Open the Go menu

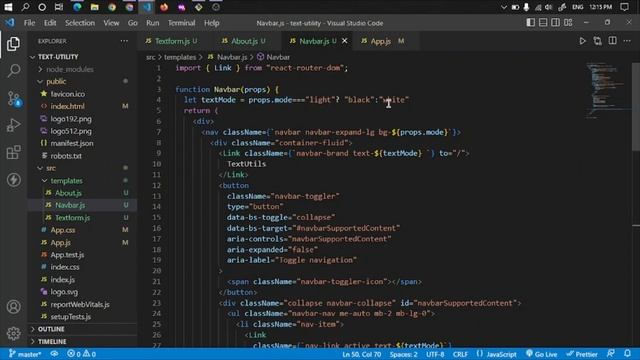[x=133, y=23]
